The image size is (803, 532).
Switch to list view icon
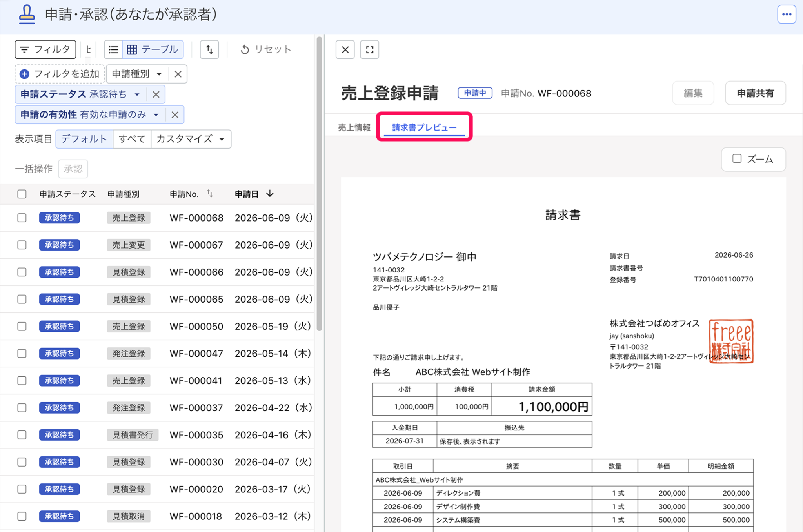click(x=113, y=49)
